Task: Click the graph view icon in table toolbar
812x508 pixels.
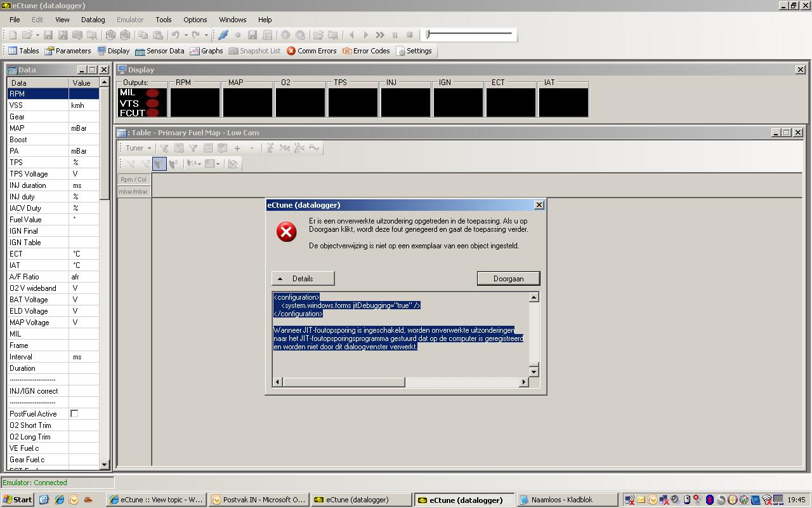Action: tap(233, 164)
